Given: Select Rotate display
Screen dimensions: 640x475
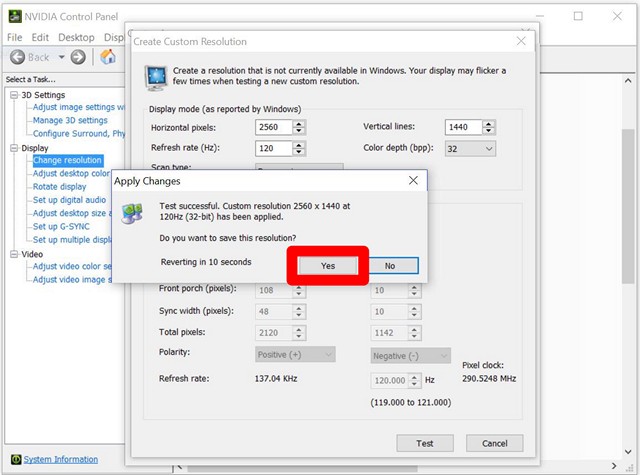Looking at the screenshot, I should [x=59, y=186].
